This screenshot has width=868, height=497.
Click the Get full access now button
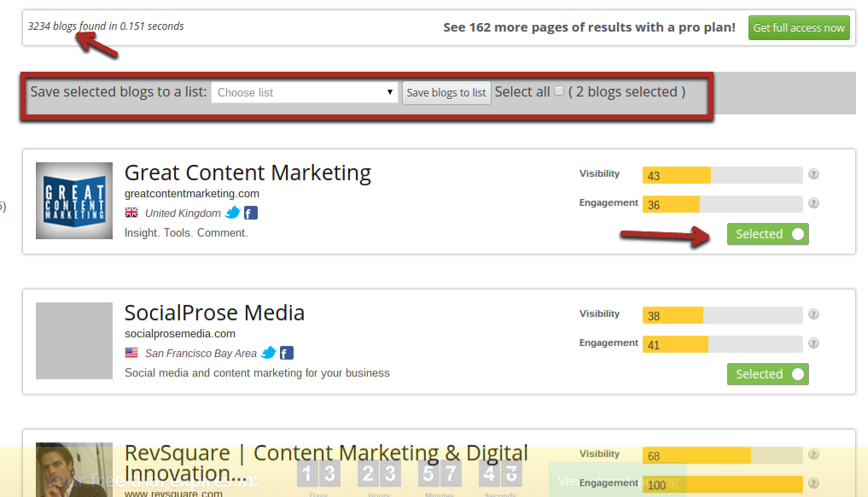[799, 27]
